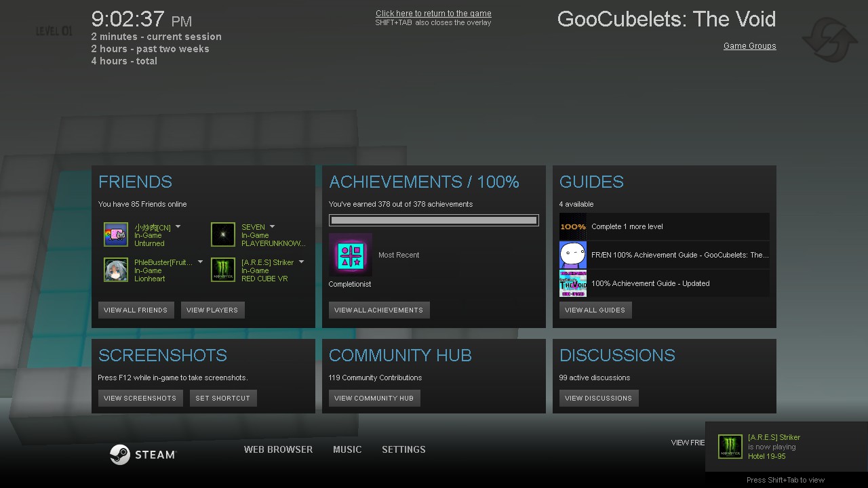The width and height of the screenshot is (868, 488).
Task: Click the COMMUNITY HUB panel heading
Action: pos(400,355)
